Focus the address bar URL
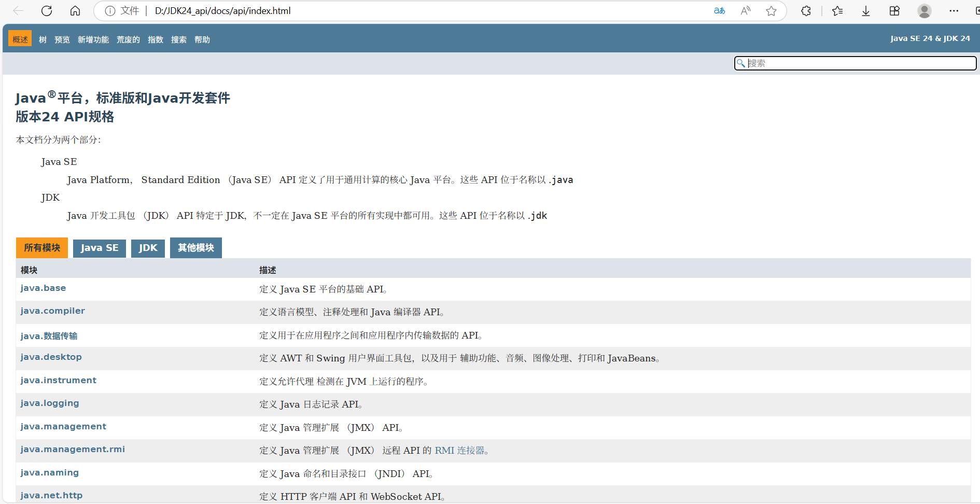 (222, 11)
